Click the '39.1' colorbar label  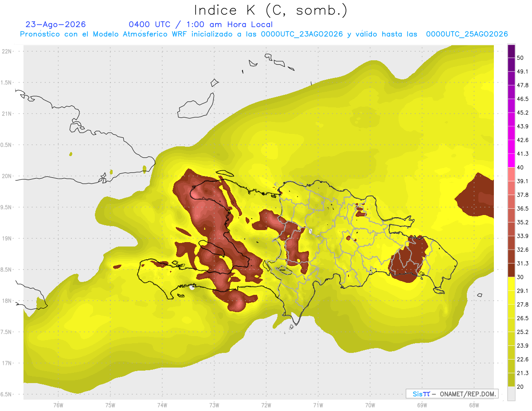pyautogui.click(x=523, y=181)
